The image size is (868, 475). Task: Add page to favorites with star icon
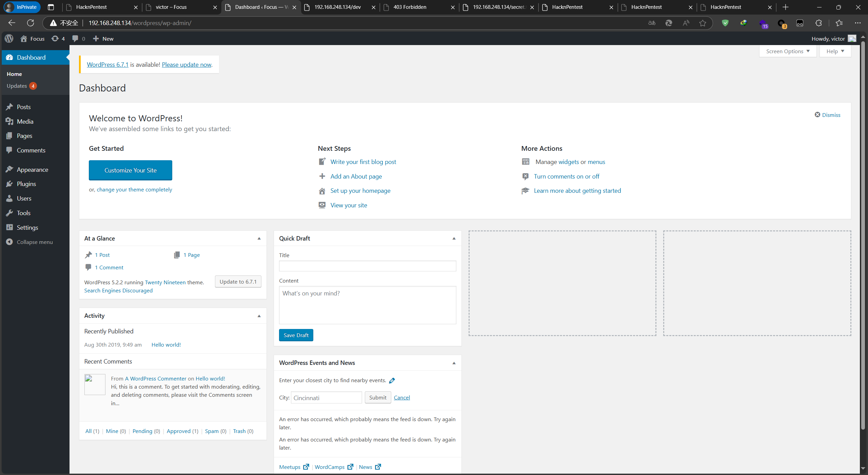pos(703,23)
